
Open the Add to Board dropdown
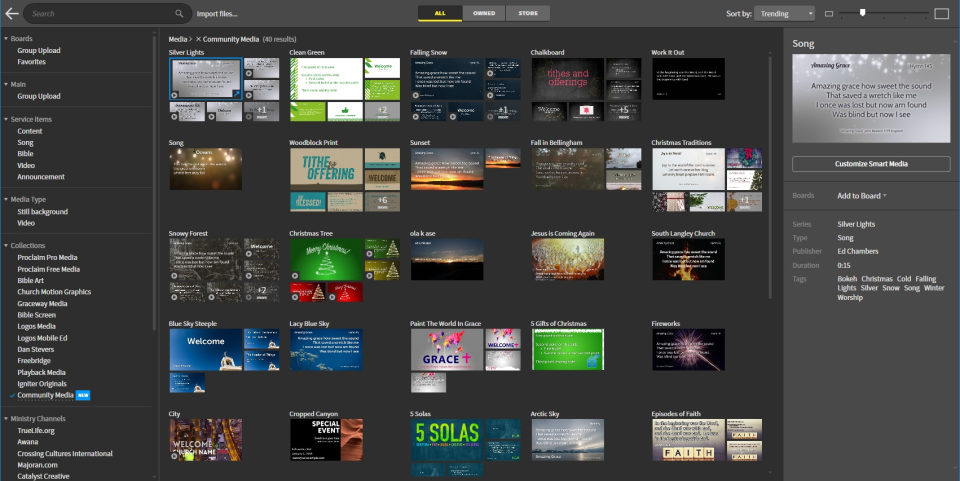coord(862,196)
